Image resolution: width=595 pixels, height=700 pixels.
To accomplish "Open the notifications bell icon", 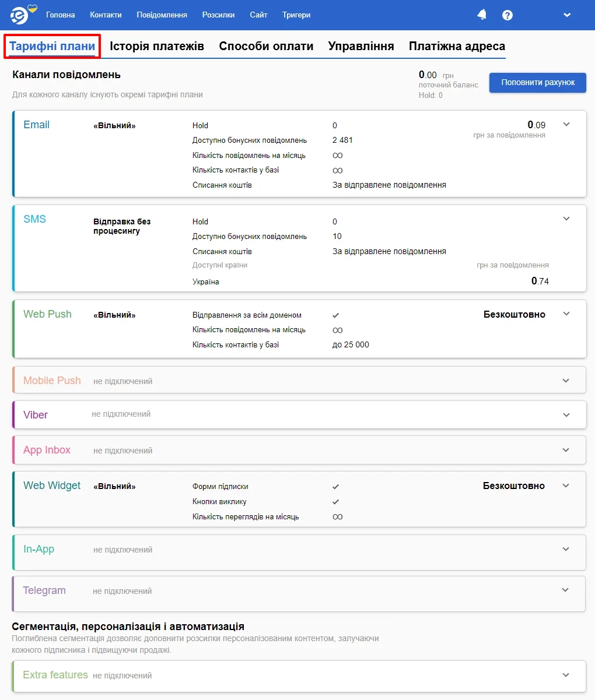I will click(x=482, y=15).
